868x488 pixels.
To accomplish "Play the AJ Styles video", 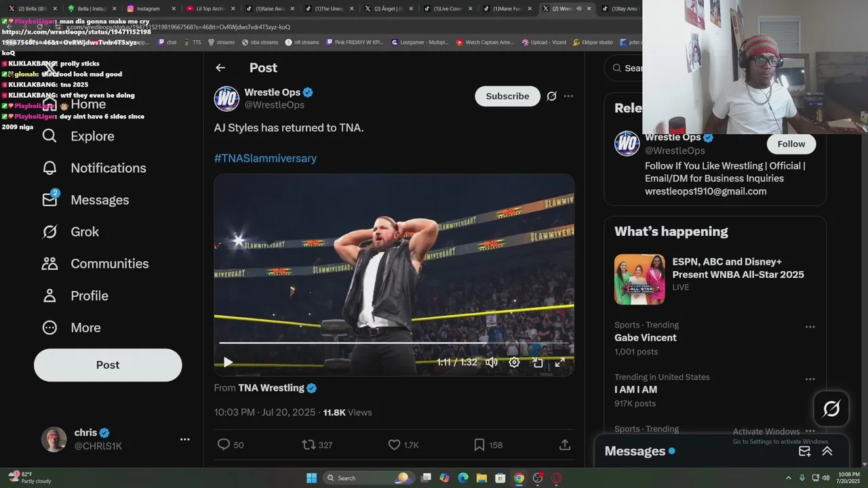I will coord(228,363).
